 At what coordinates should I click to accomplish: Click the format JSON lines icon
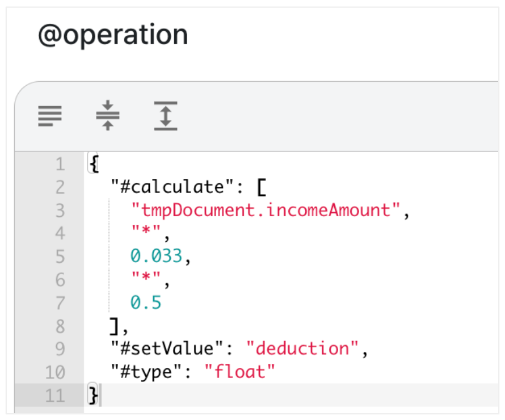pyautogui.click(x=49, y=116)
